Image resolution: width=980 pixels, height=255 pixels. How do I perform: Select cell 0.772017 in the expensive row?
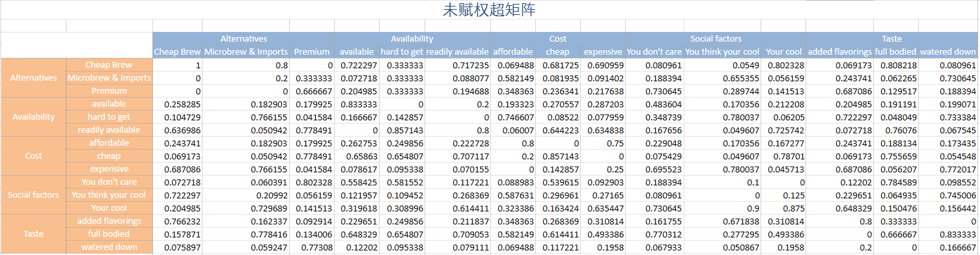948,169
